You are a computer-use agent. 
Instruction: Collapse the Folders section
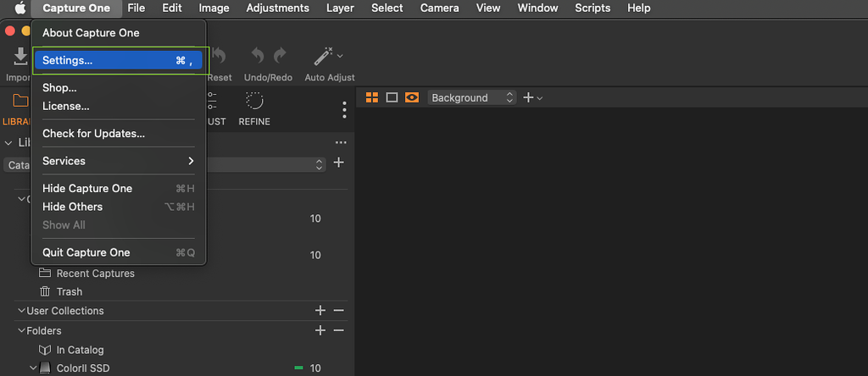(x=21, y=330)
